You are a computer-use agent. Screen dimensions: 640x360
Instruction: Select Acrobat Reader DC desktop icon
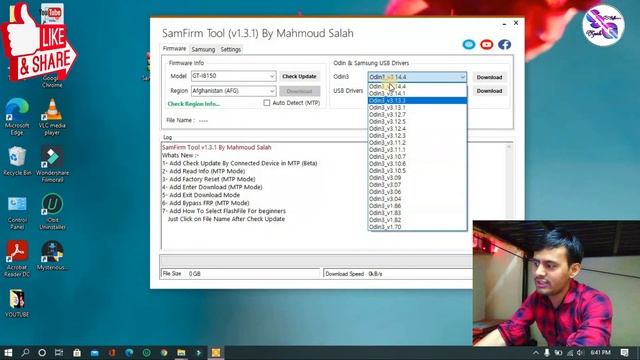(x=17, y=259)
